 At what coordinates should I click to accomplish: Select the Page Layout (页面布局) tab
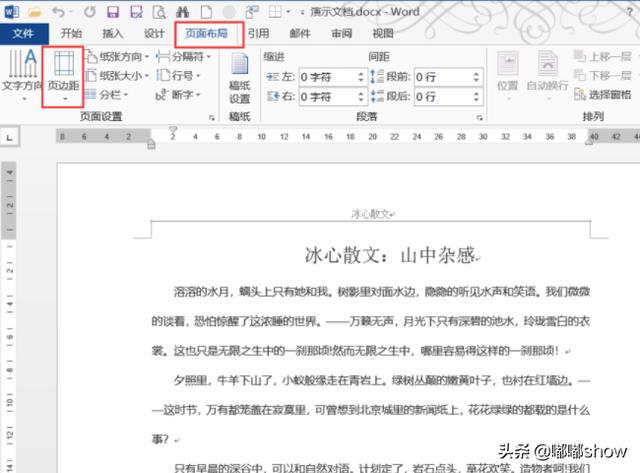click(207, 33)
